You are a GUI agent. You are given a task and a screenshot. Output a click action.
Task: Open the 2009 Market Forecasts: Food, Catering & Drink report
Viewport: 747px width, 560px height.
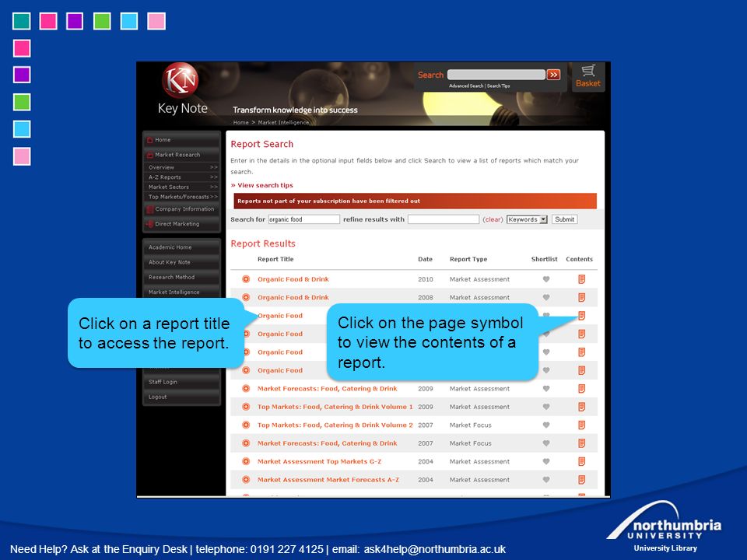(x=328, y=389)
